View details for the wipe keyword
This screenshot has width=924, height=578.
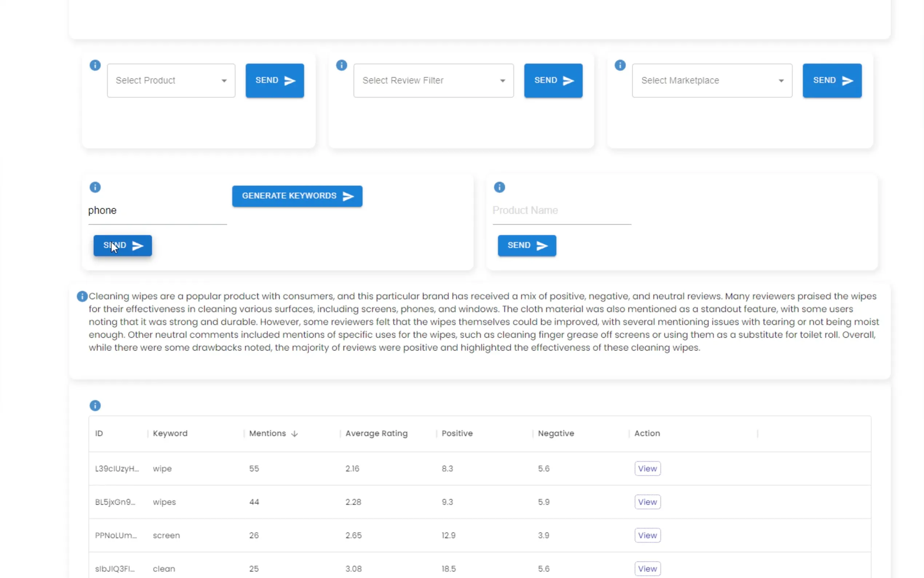647,469
